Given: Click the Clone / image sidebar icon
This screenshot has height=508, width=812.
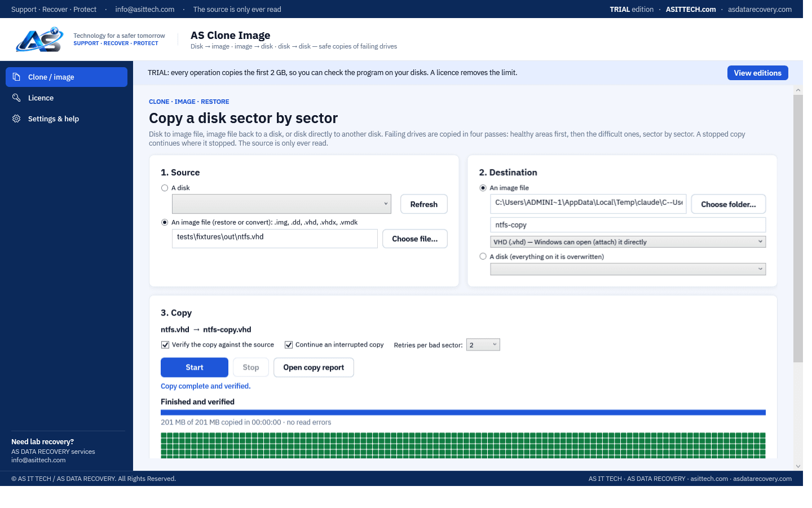Looking at the screenshot, I should pos(16,77).
